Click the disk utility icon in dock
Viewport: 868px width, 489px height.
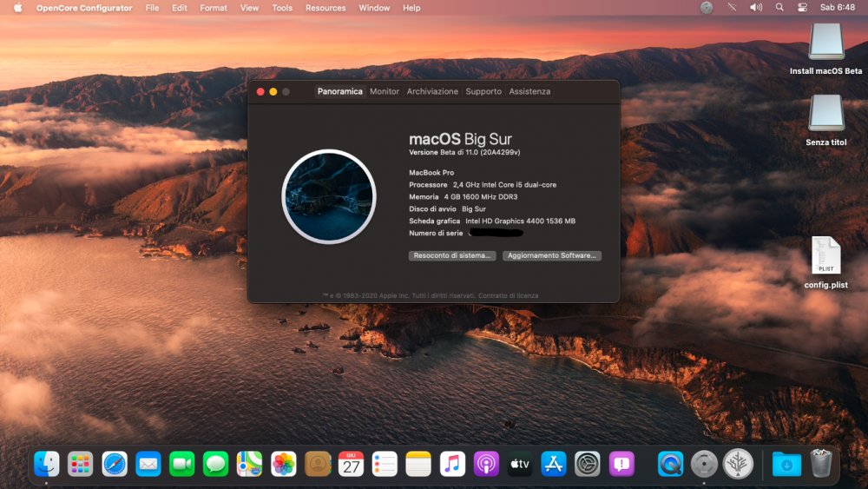704,464
